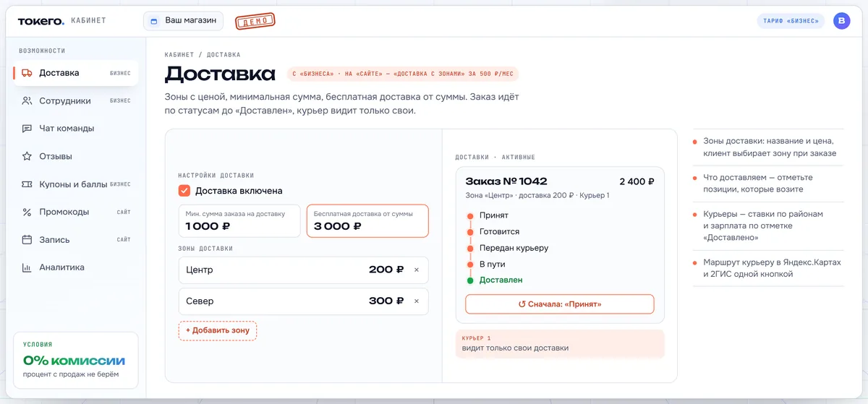Click the delivery truck icon in sidebar
The width and height of the screenshot is (868, 404).
point(27,73)
